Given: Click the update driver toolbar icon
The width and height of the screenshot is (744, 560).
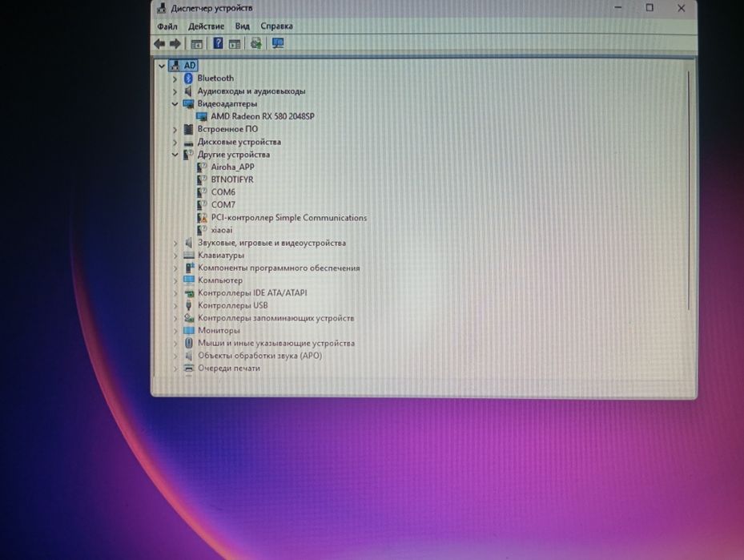Looking at the screenshot, I should click(255, 43).
